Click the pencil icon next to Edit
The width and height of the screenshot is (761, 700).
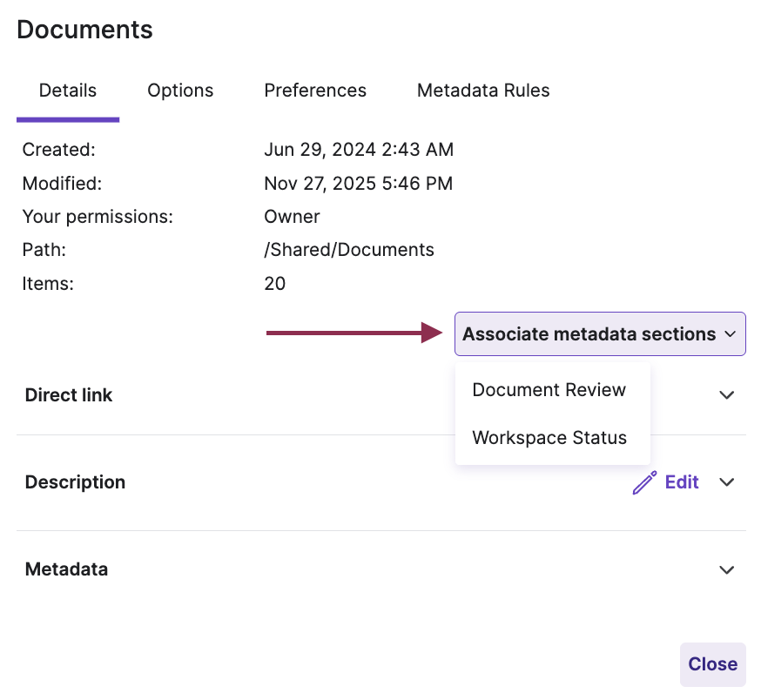point(644,481)
